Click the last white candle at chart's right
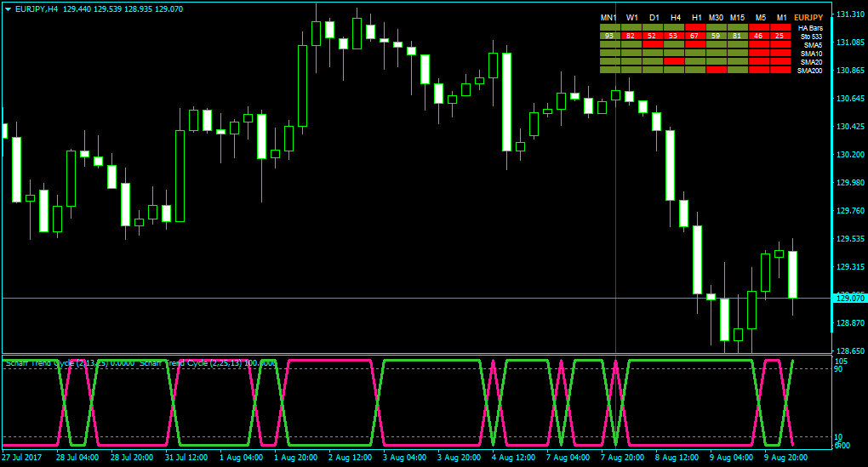868x467 pixels. pos(793,275)
